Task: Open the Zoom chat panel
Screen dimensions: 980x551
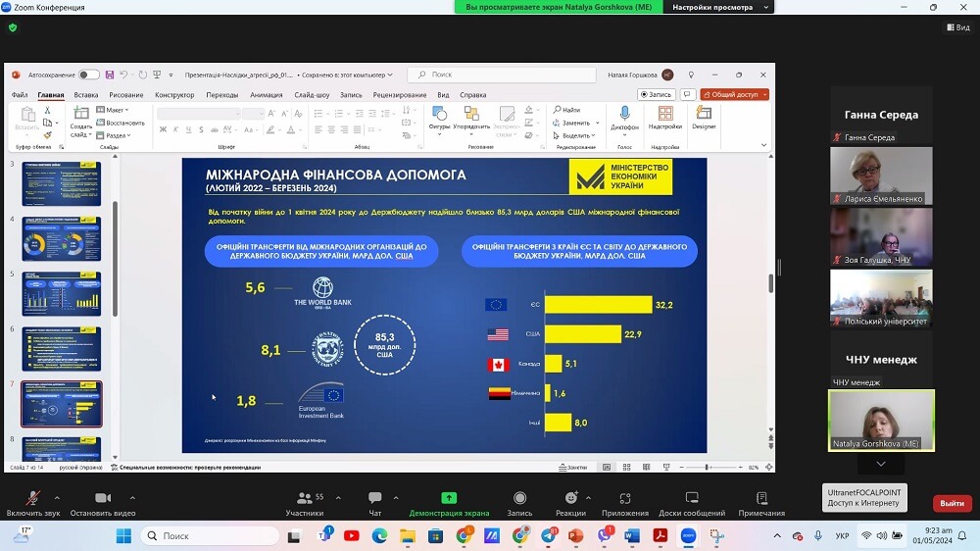Action: 374,499
